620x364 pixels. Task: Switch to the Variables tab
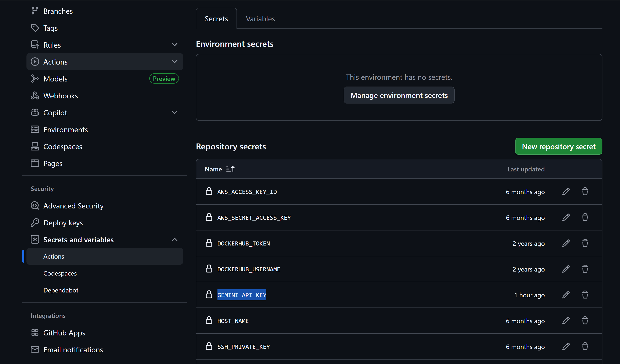(x=260, y=19)
